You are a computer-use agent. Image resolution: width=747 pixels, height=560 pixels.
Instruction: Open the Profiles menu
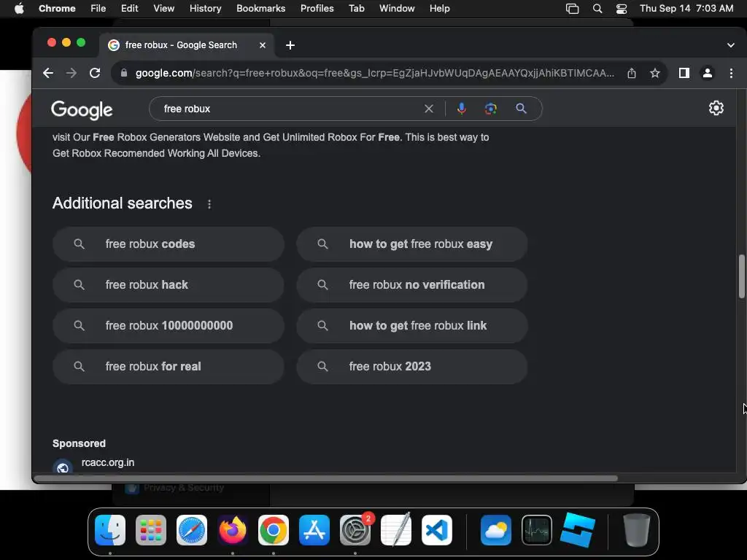click(x=317, y=9)
